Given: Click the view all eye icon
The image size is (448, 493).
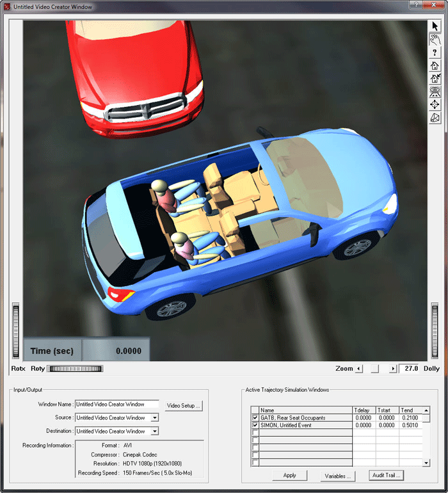Looking at the screenshot, I should point(435,92).
